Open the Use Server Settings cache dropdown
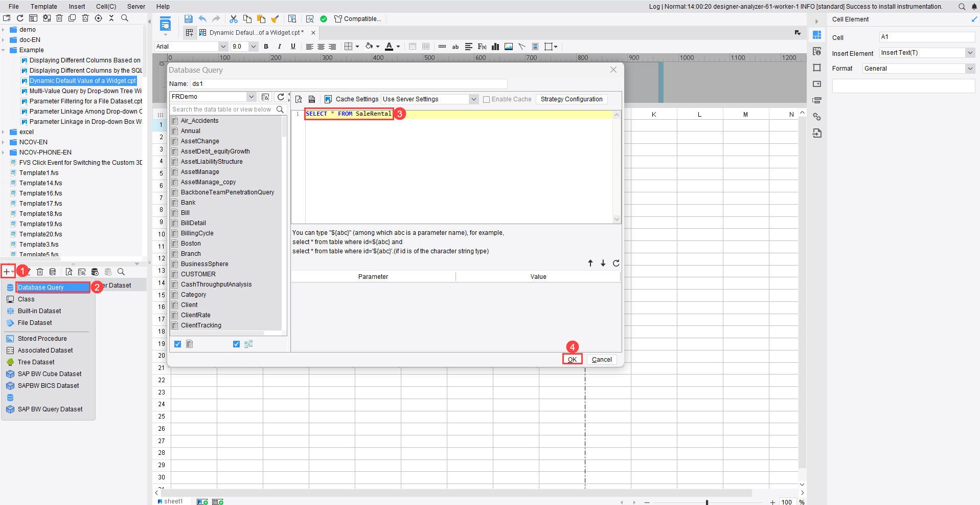 (x=430, y=99)
